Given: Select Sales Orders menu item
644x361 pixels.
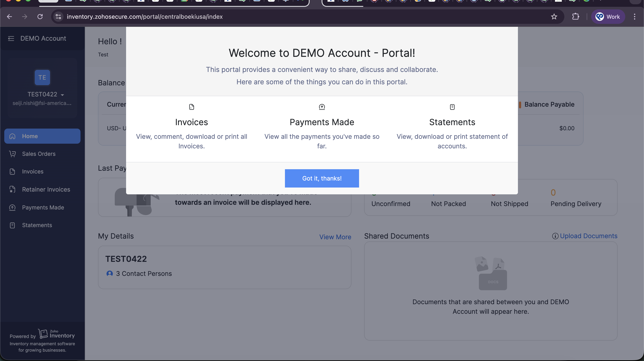Looking at the screenshot, I should [x=39, y=154].
